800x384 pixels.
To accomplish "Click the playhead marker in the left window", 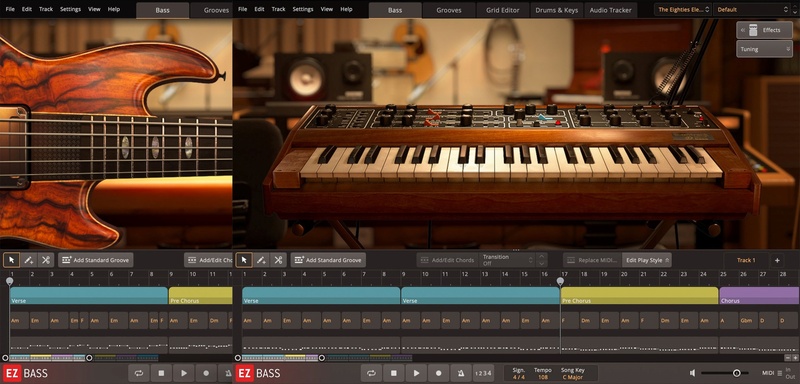I will [10, 281].
